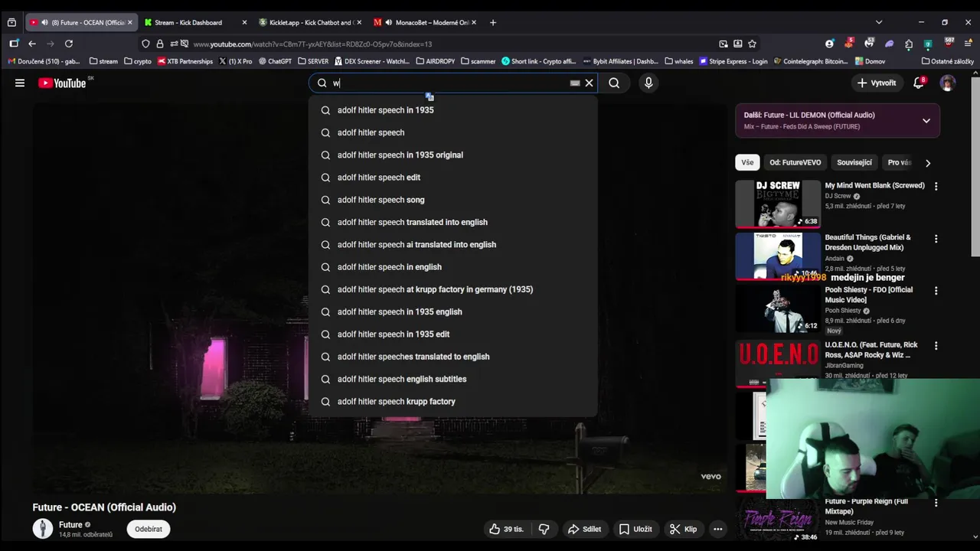Open the YouTube hamburger guide menu
The height and width of the screenshot is (551, 980).
coord(20,83)
